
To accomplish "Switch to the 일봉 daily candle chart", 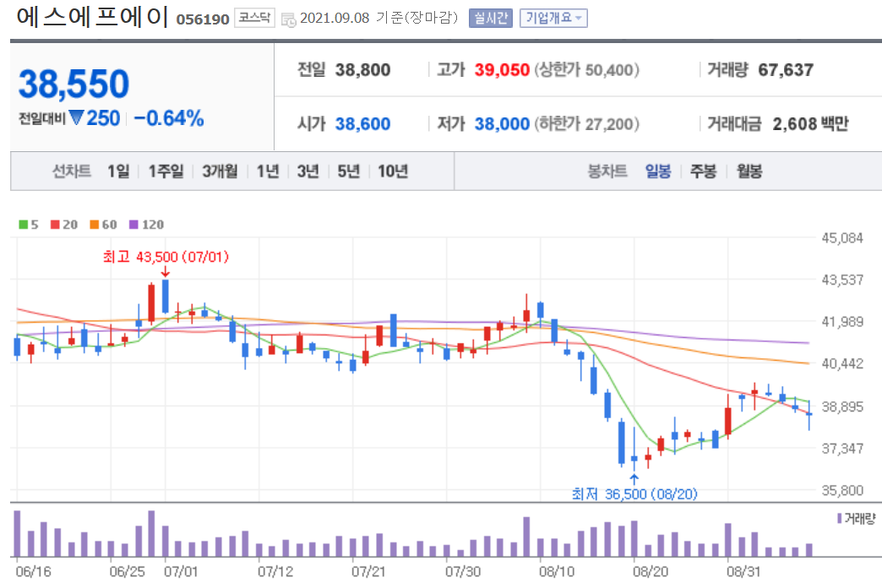I will pos(658,171).
